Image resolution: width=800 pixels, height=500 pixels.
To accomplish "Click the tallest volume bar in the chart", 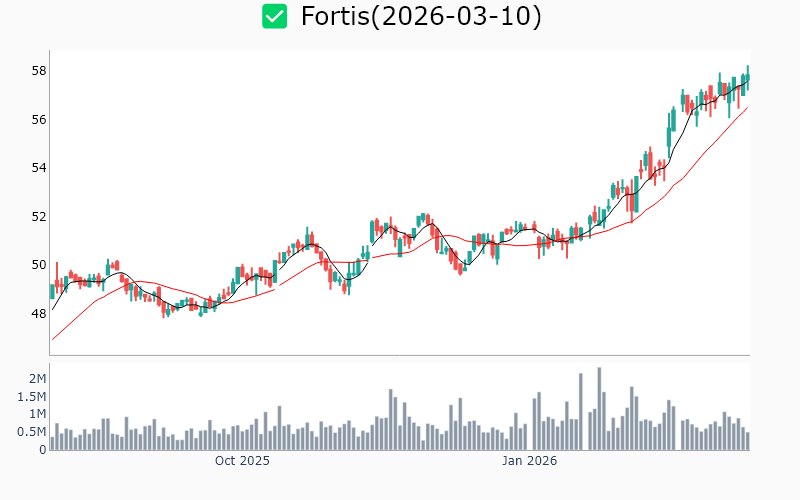I will click(x=599, y=409).
